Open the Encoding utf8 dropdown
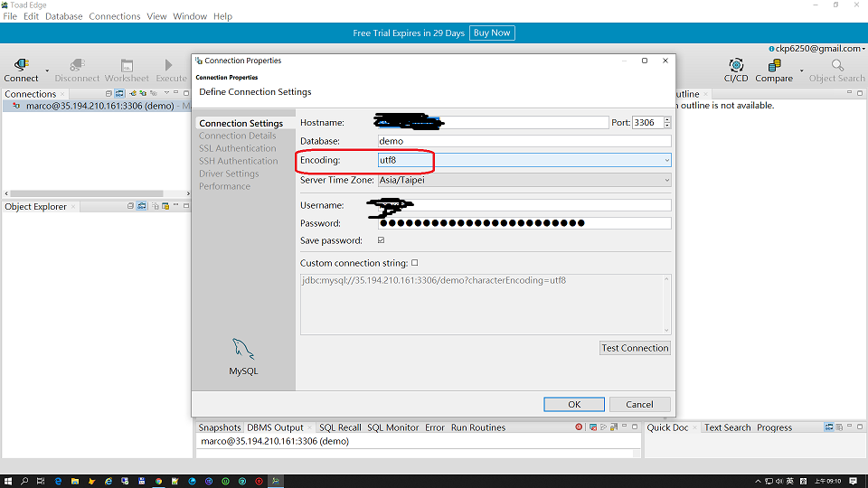This screenshot has height=488, width=868. coord(524,160)
